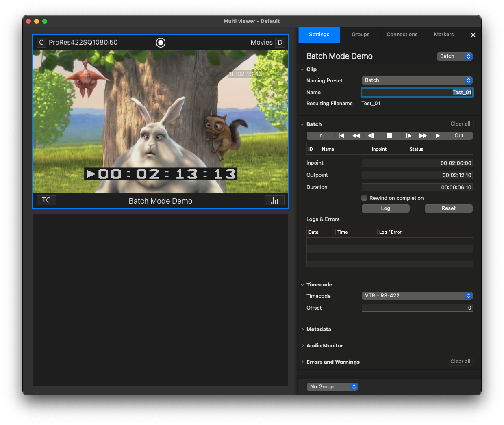
Task: Collapse the Timecode section
Action: click(302, 285)
